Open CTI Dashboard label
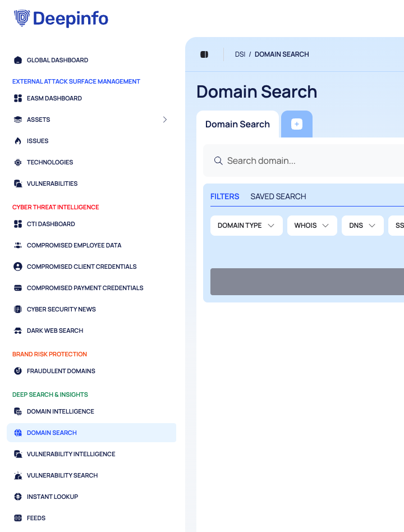The width and height of the screenshot is (404, 532). tap(51, 224)
